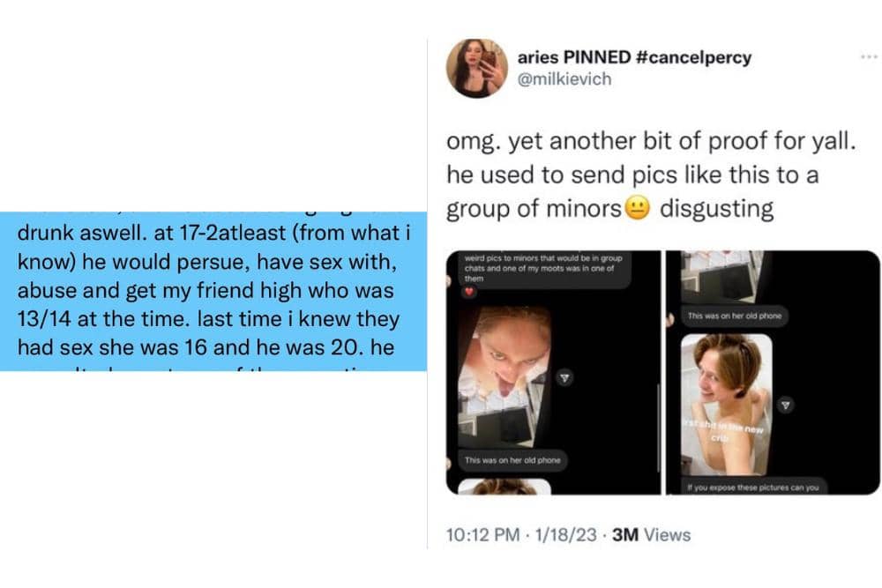Tap "This was on her old phone" in right screenshot
The image size is (882, 588).
point(734,316)
